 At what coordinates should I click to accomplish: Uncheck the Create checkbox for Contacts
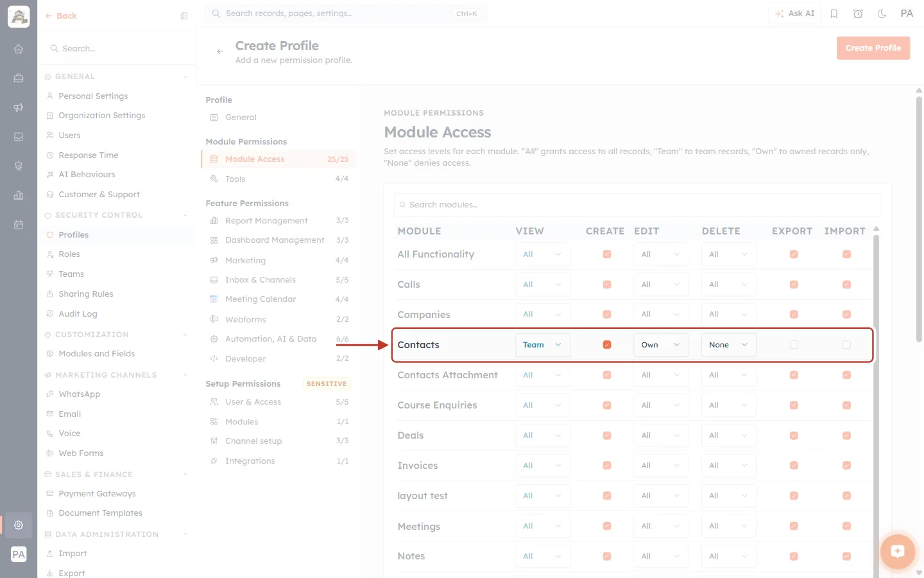tap(607, 345)
